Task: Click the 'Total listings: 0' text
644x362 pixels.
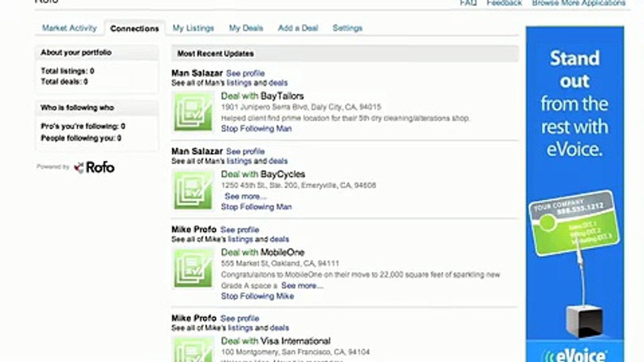Action: (67, 71)
